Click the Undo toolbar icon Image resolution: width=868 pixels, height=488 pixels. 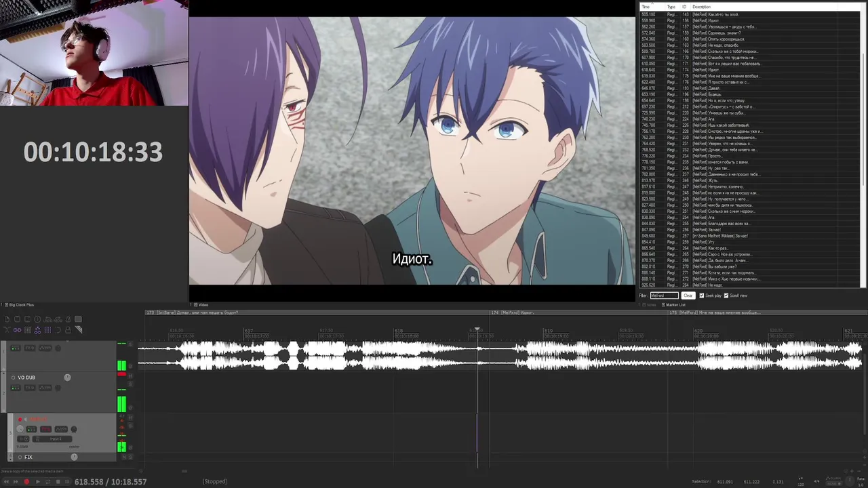(47, 320)
